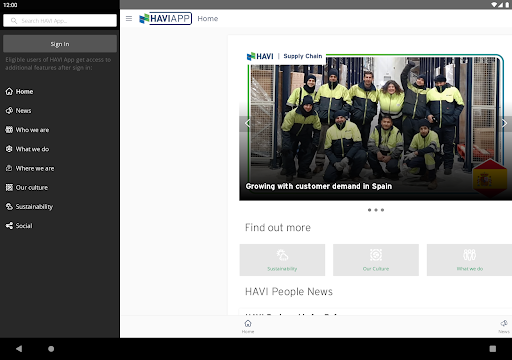Click the HAVI APP logo

tap(165, 19)
